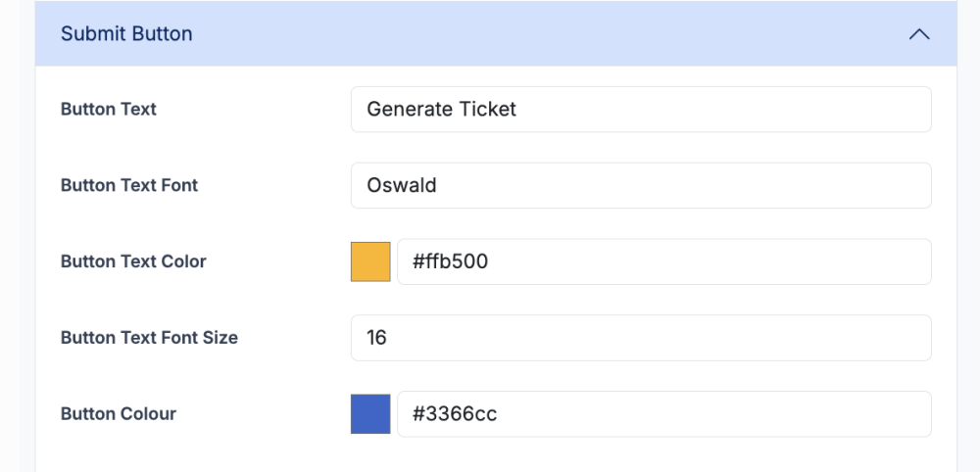Click the "Button Text Font" label
Viewport: 980px width, 472px height.
click(129, 185)
